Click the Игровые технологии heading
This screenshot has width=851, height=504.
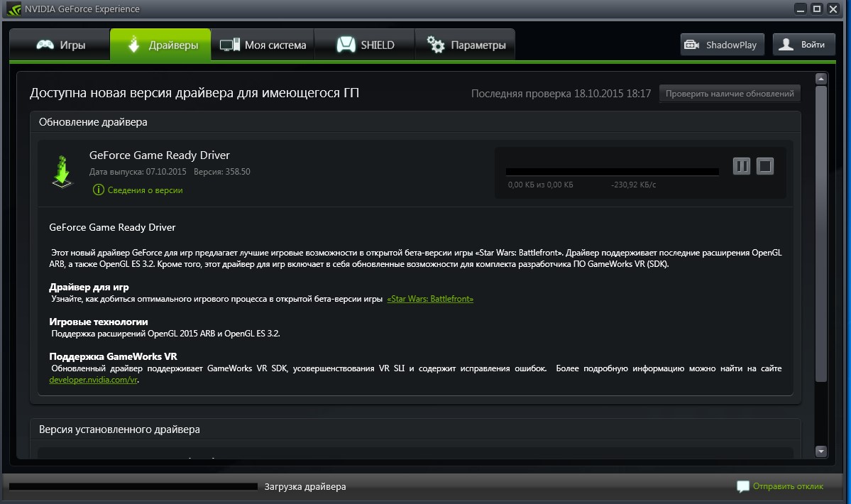[x=98, y=322]
